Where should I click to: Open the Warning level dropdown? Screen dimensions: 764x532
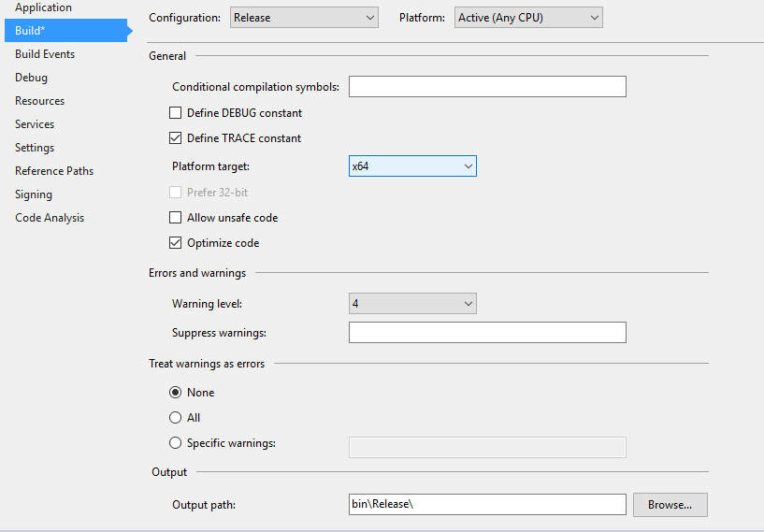412,304
